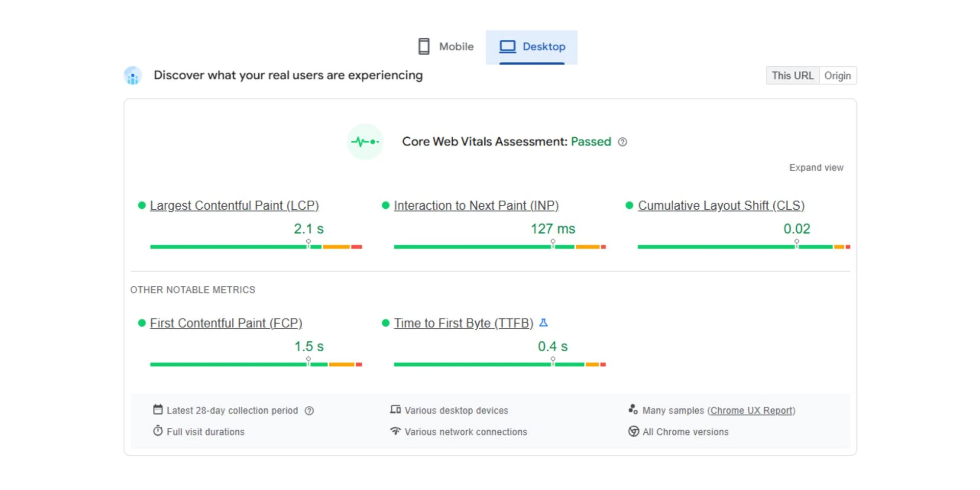This screenshot has height=490, width=980.
Task: Click the users icon beside Discover heading
Action: pos(133,76)
